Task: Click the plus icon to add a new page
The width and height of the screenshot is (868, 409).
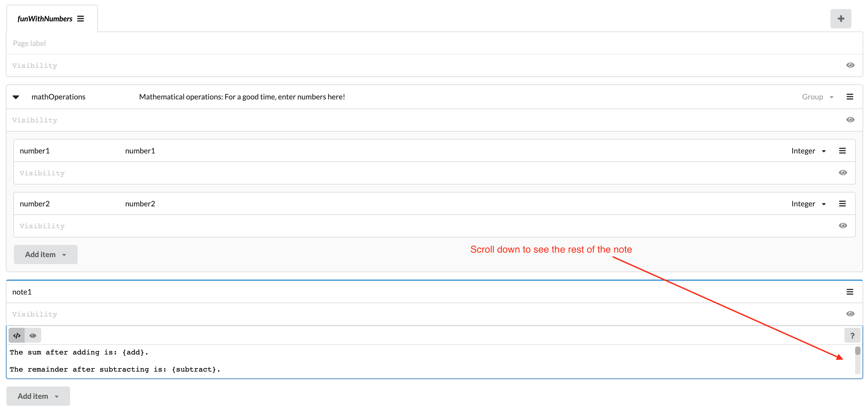Action: click(x=841, y=18)
